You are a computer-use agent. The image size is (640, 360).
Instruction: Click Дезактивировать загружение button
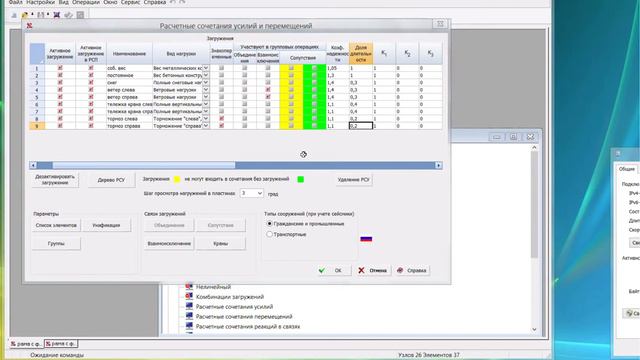[55, 180]
